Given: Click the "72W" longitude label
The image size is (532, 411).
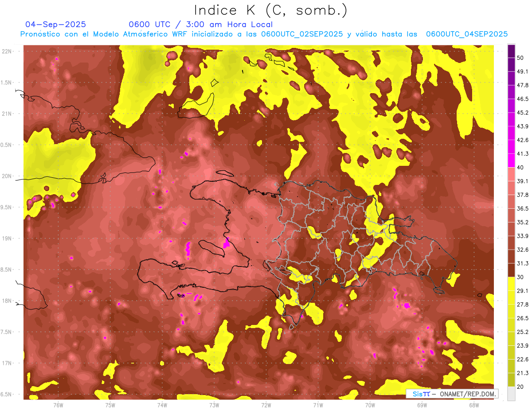Looking at the screenshot, I should tap(266, 405).
